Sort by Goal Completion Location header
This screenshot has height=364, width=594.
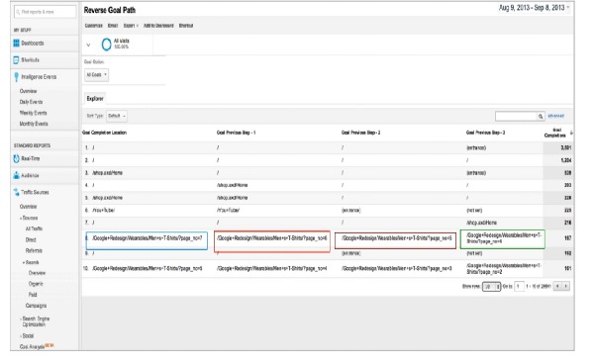pyautogui.click(x=104, y=133)
